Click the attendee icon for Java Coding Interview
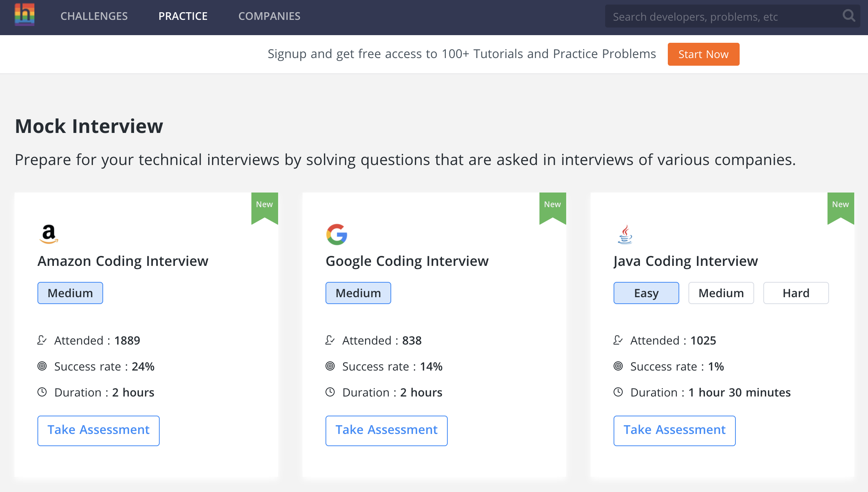This screenshot has height=492, width=868. click(619, 340)
